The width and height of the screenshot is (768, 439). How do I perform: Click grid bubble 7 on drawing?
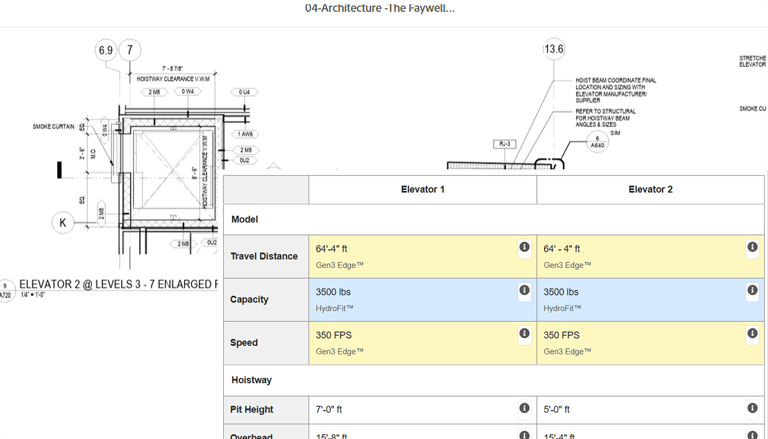click(130, 50)
